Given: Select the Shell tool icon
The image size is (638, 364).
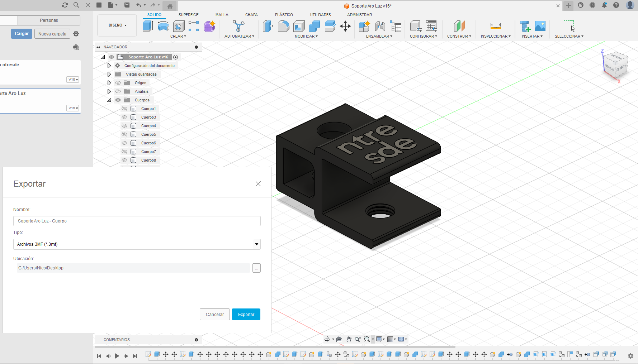Looking at the screenshot, I should click(299, 26).
